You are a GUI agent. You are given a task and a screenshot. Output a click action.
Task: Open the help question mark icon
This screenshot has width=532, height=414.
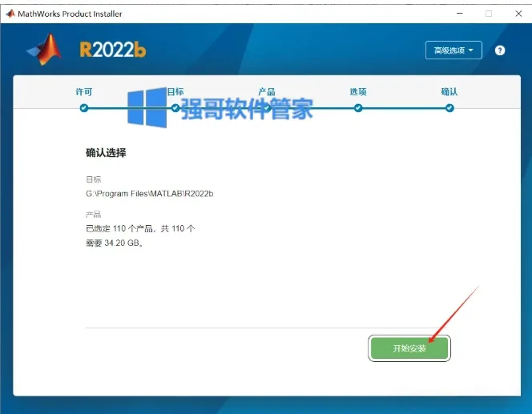(500, 50)
